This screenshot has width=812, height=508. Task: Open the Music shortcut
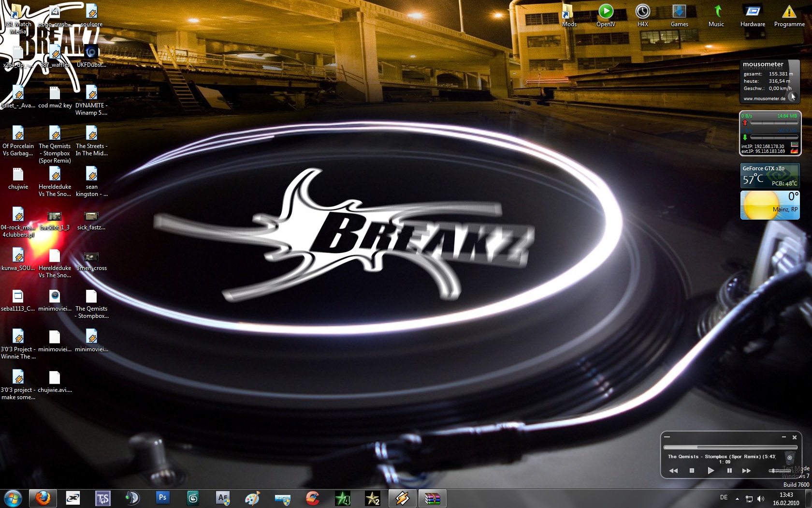coord(716,15)
